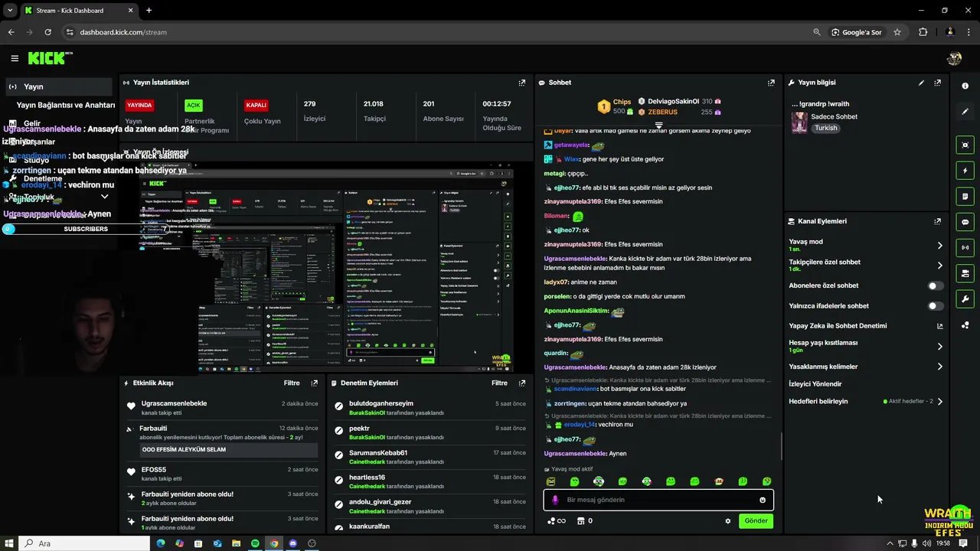Click the KICK logo
Image resolution: width=980 pixels, height=551 pixels.
point(50,58)
